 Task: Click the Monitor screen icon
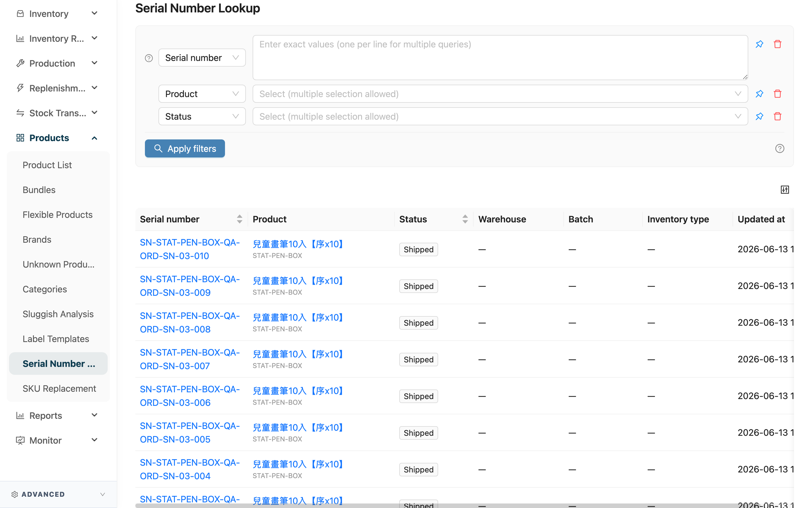point(20,440)
